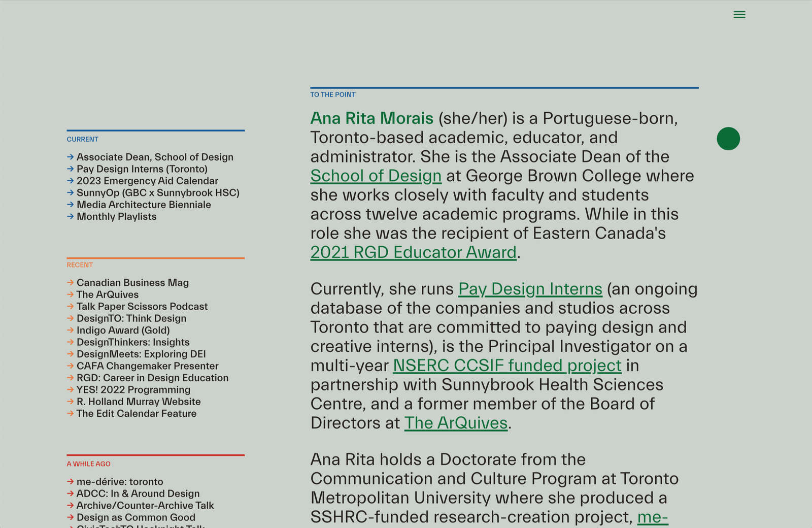Open the 2021 RGD Educator Award link
Screen dimensions: 812x528
(414, 252)
